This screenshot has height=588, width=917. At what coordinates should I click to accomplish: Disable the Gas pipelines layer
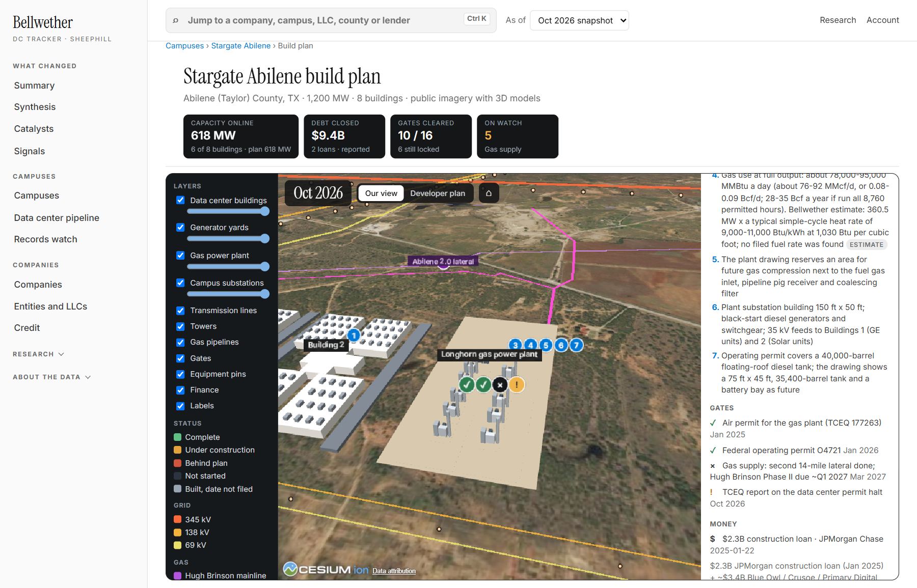pyautogui.click(x=180, y=342)
